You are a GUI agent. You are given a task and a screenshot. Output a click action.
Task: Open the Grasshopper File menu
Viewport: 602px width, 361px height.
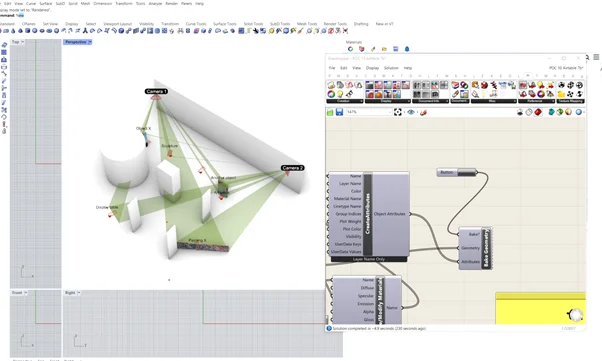(x=332, y=68)
